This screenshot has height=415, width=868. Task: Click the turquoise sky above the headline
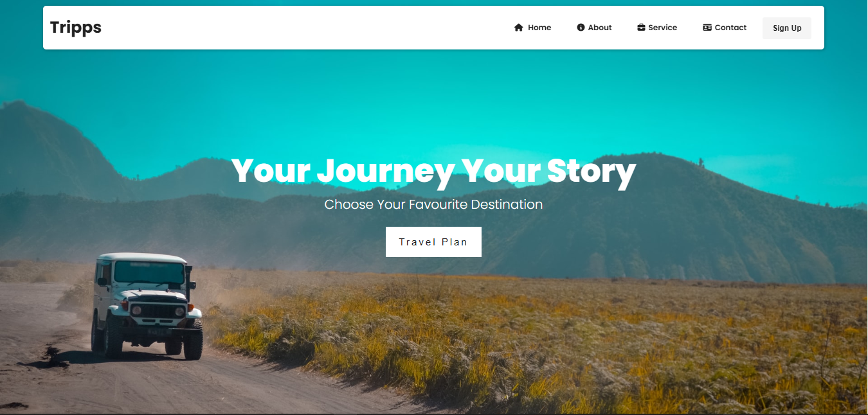433,103
